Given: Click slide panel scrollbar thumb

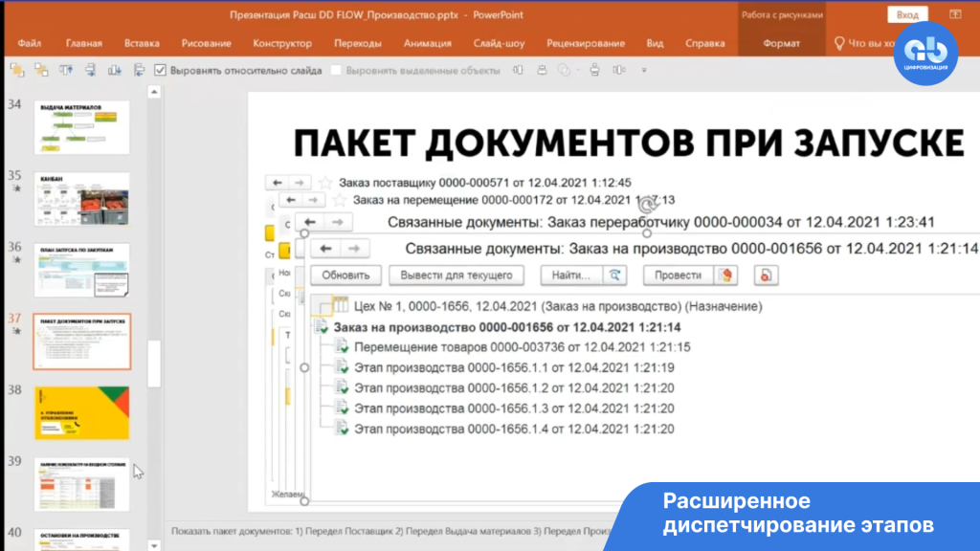Looking at the screenshot, I should [x=154, y=364].
